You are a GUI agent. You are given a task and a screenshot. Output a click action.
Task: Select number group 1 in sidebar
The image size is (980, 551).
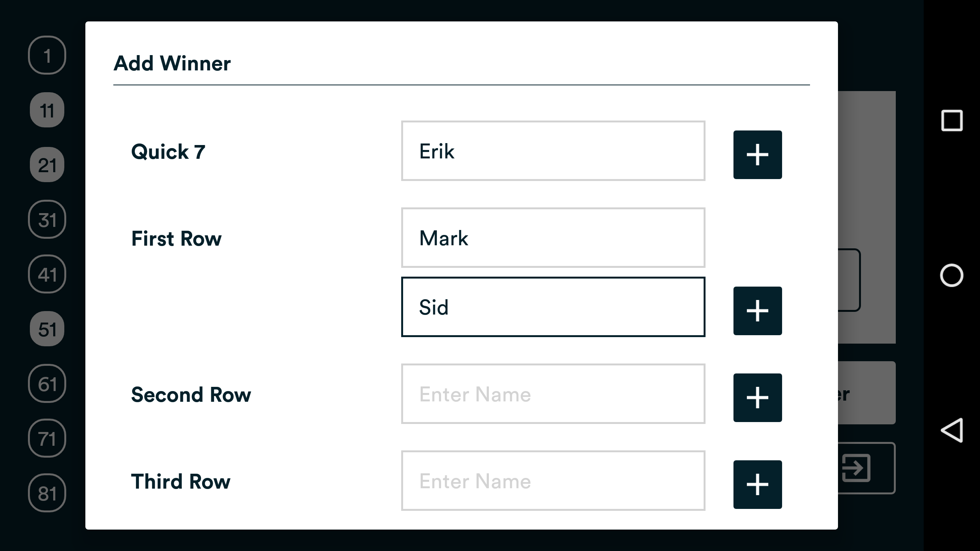coord(47,55)
